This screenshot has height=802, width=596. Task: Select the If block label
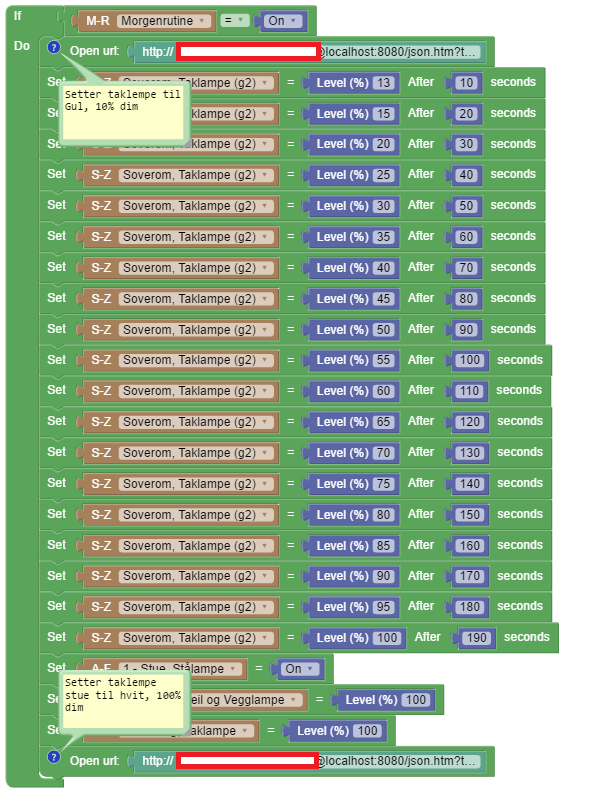click(17, 16)
